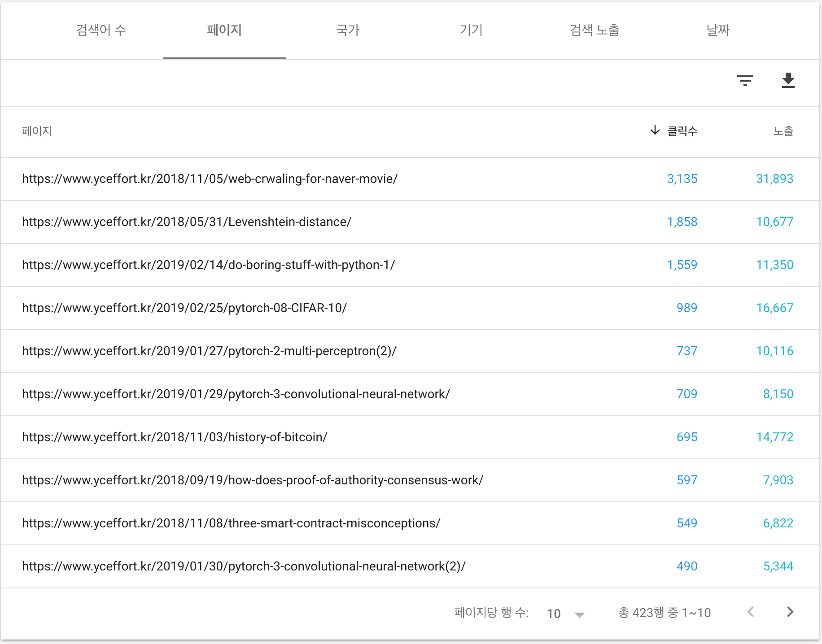Go to next page of results
The image size is (822, 644).
[x=790, y=612]
